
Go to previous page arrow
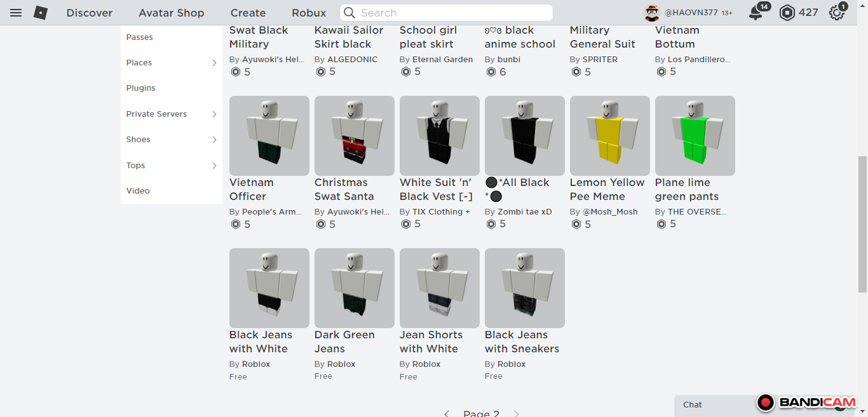click(447, 413)
